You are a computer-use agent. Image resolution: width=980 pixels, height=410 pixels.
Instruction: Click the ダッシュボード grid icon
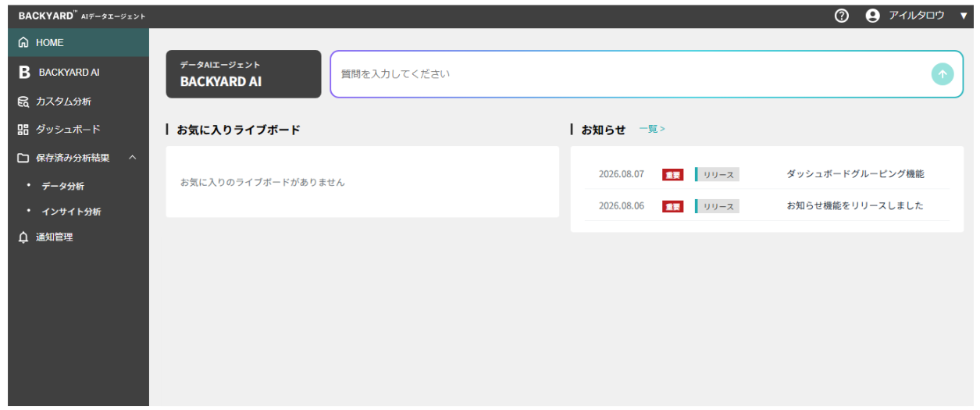click(23, 130)
